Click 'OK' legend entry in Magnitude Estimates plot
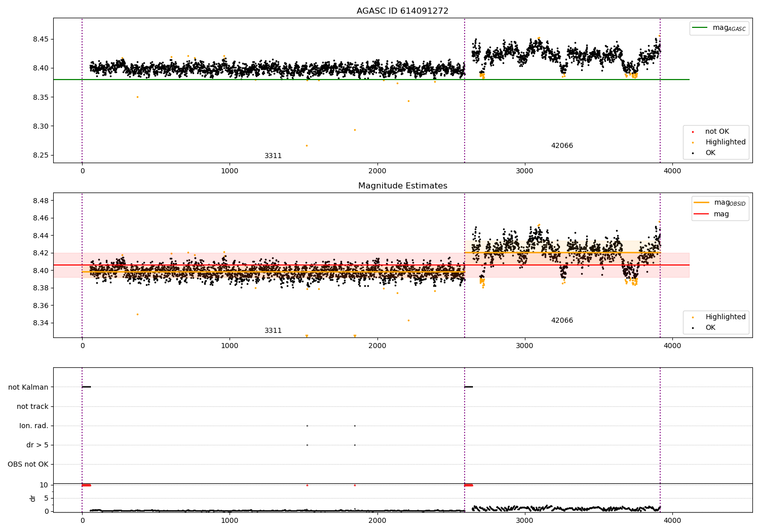The image size is (760, 532). (x=710, y=328)
